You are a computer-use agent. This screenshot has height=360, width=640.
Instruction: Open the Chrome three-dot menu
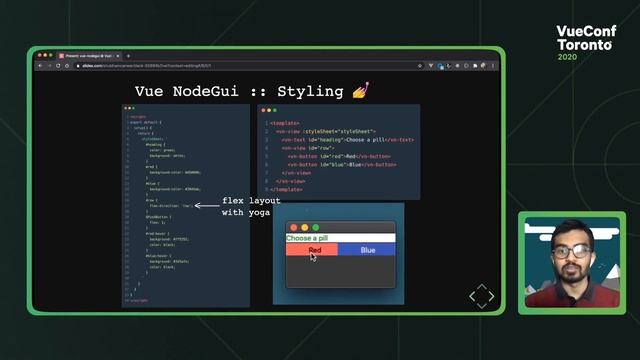click(x=493, y=66)
